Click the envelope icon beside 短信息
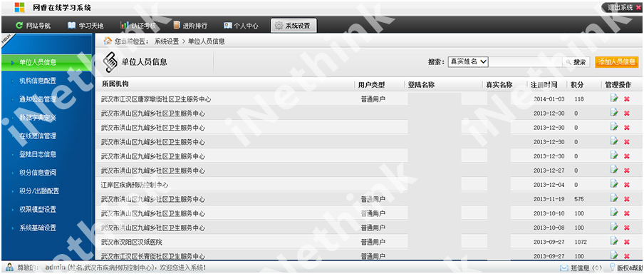Screen dimensions: 644x274 pyautogui.click(x=564, y=268)
